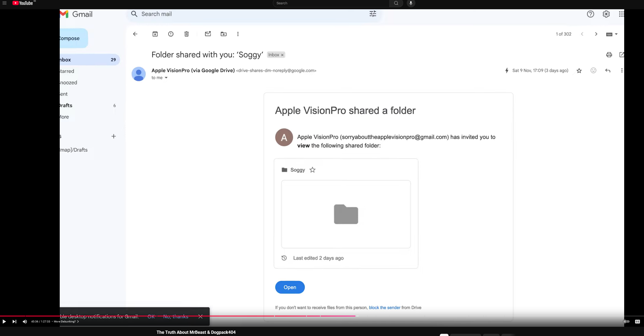
Task: Open Gmail Support help icon
Action: point(590,14)
